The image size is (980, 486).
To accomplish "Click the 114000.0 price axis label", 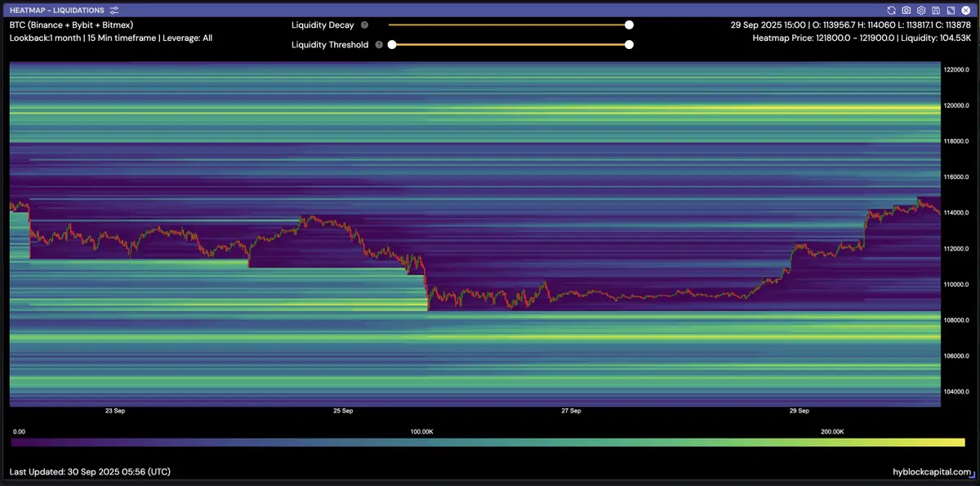I will point(956,213).
